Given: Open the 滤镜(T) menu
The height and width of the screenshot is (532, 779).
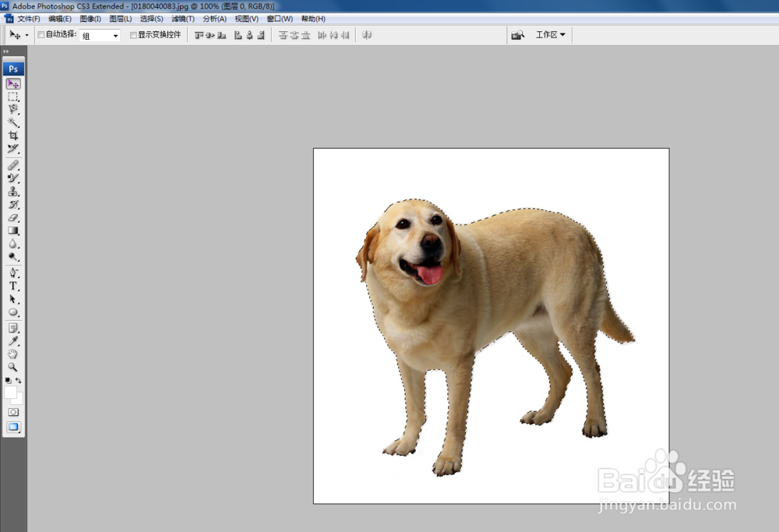Looking at the screenshot, I should [183, 19].
